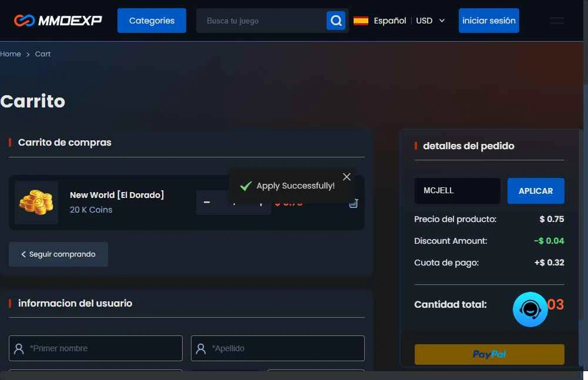
Task: Go to Home breadcrumb link
Action: click(x=11, y=54)
